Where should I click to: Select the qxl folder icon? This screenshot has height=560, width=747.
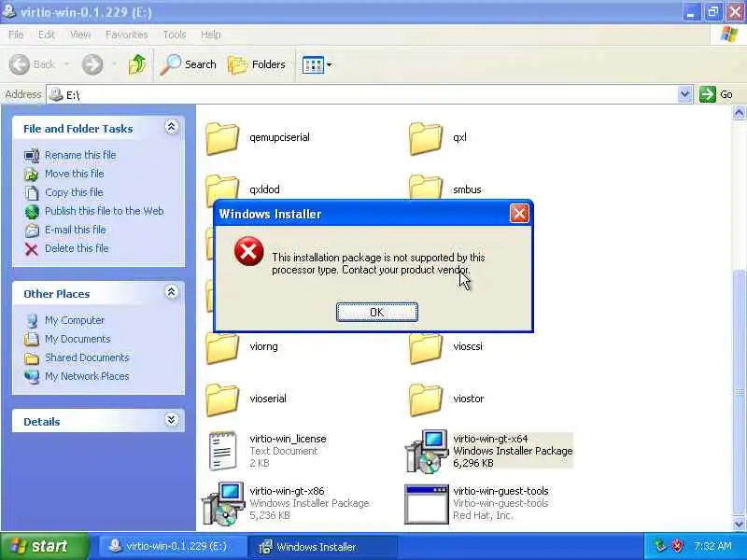[426, 138]
